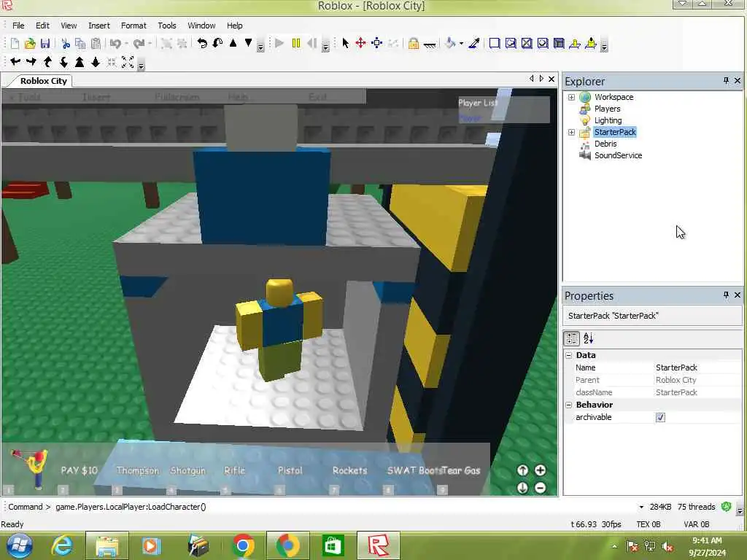Viewport: 747px width, 560px height.
Task: Click the Redo toolbar icon
Action: (139, 44)
